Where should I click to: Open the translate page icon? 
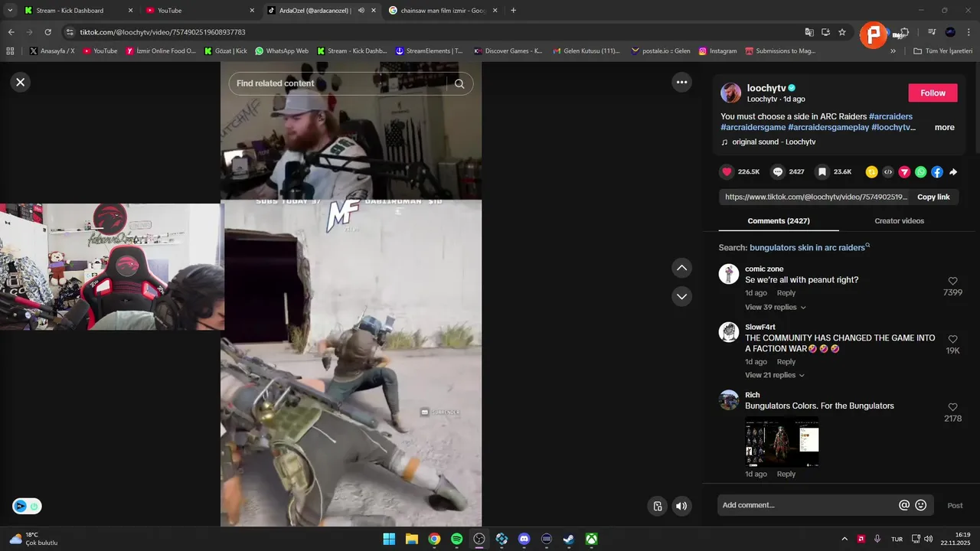809,32
